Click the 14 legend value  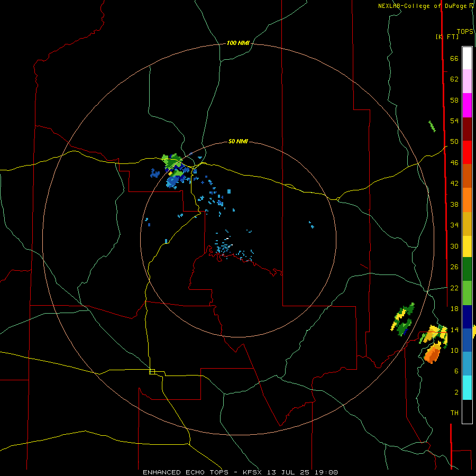point(454,329)
